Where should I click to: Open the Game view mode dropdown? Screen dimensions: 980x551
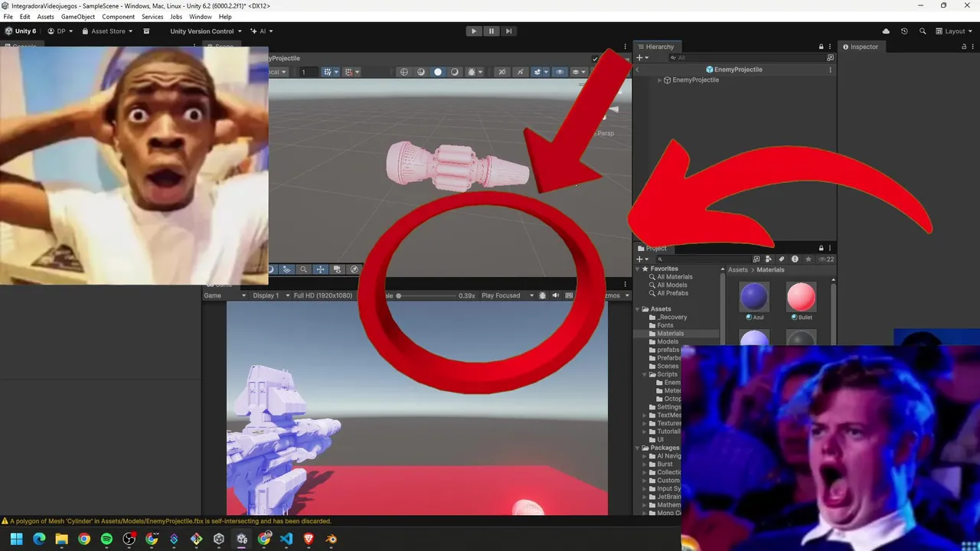click(x=225, y=295)
